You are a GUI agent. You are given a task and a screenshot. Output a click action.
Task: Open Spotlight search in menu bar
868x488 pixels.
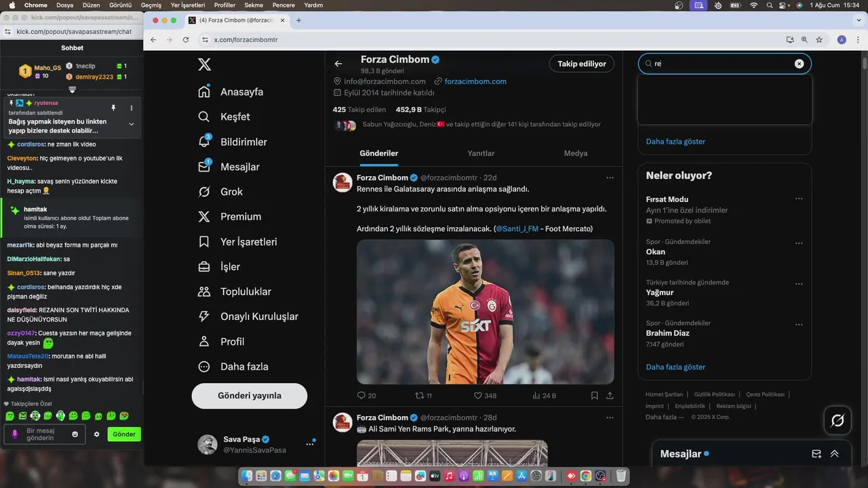coord(770,5)
